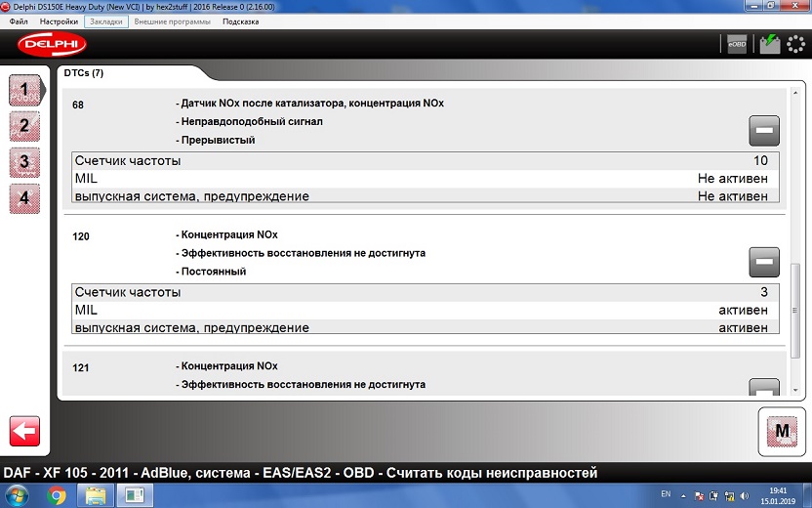Collapse details of DTC 68

pyautogui.click(x=764, y=131)
